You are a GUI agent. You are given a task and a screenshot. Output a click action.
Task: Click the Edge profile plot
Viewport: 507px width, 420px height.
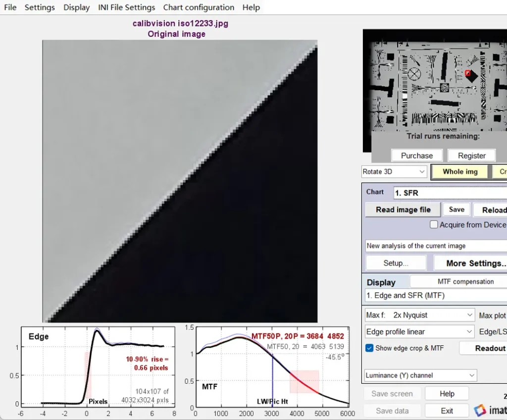98,367
